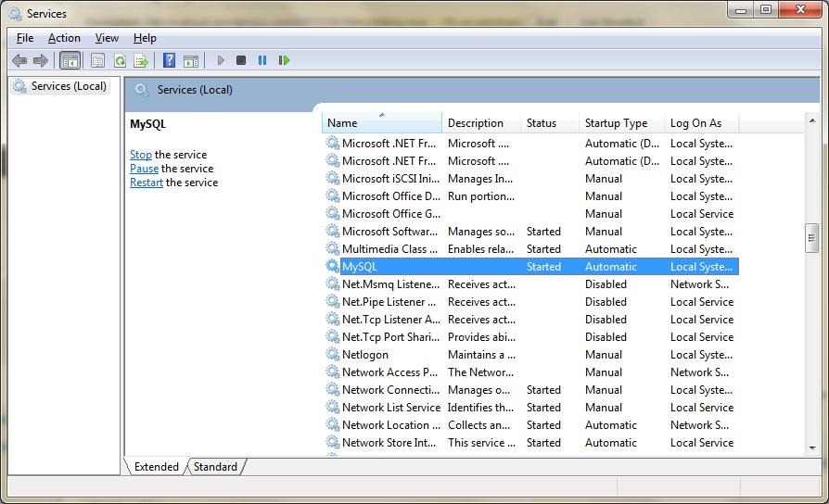Screen dimensions: 829x504
Task: Sort by the Startup Type column header
Action: pos(619,123)
